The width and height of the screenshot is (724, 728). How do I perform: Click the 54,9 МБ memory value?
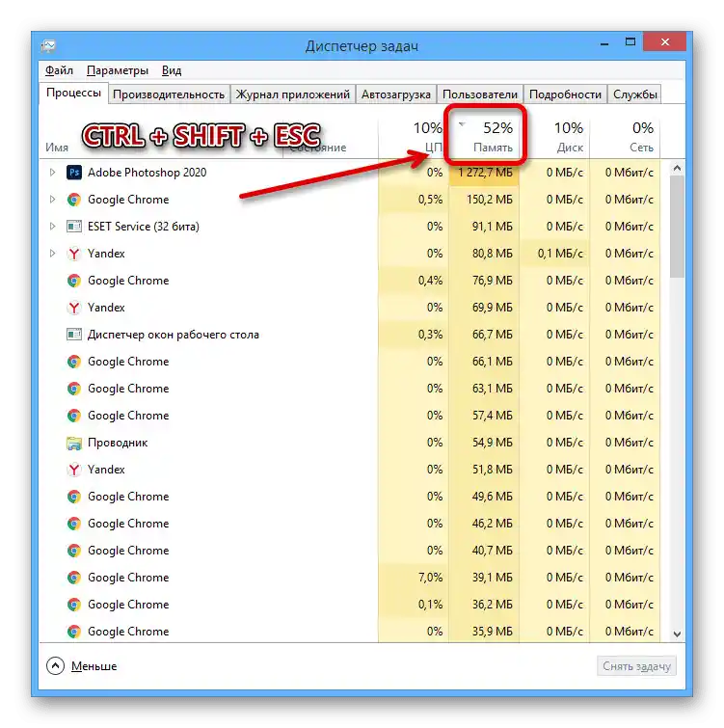[493, 443]
